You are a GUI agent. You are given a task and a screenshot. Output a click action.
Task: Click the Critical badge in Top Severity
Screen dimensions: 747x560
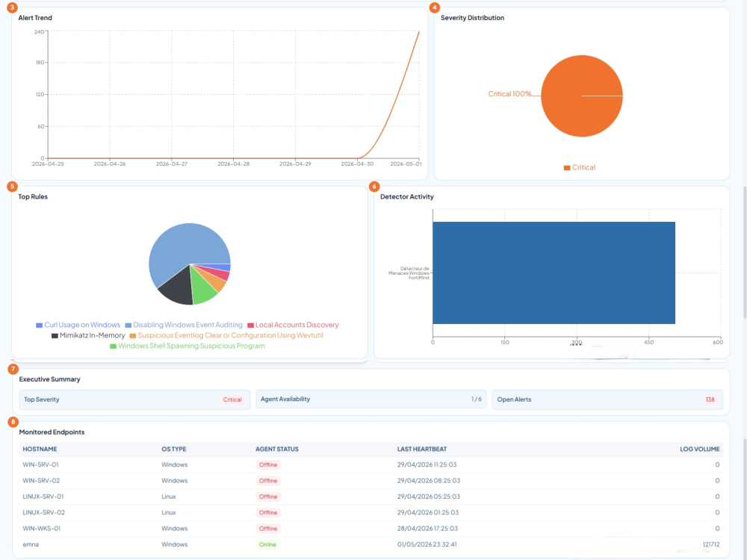232,399
